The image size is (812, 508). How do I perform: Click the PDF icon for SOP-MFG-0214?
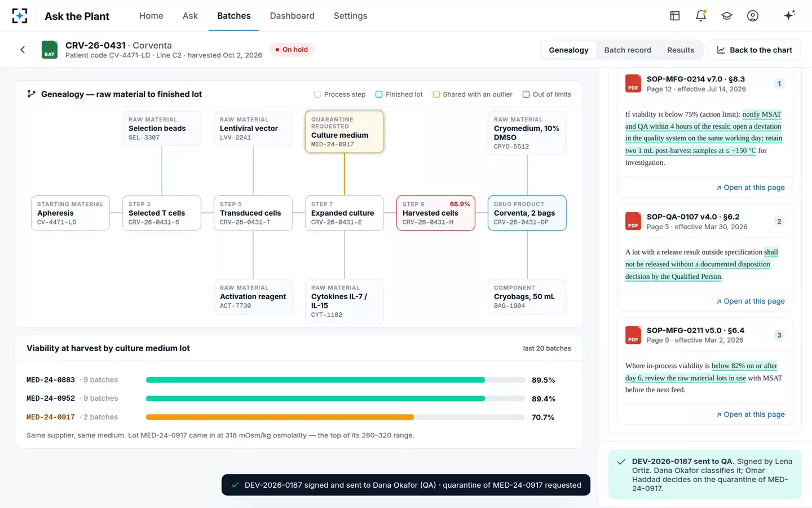633,84
